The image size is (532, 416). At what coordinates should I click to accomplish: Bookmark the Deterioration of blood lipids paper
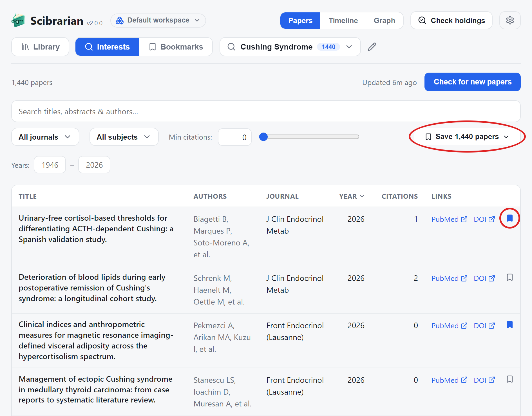pos(509,277)
